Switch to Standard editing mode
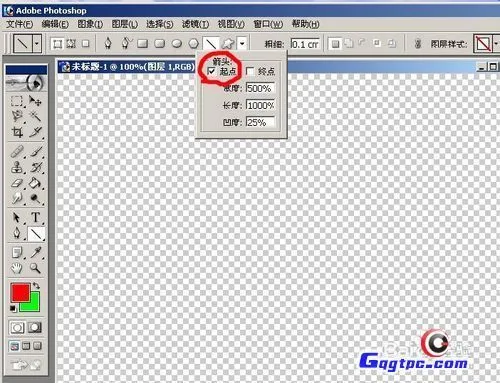This screenshot has height=383, width=500. 17,328
